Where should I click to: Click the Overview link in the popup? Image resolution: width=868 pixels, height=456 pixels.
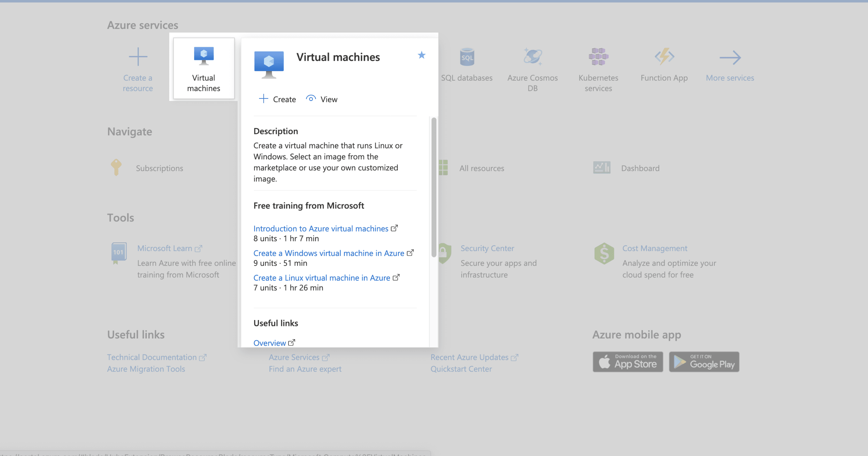[x=270, y=343]
